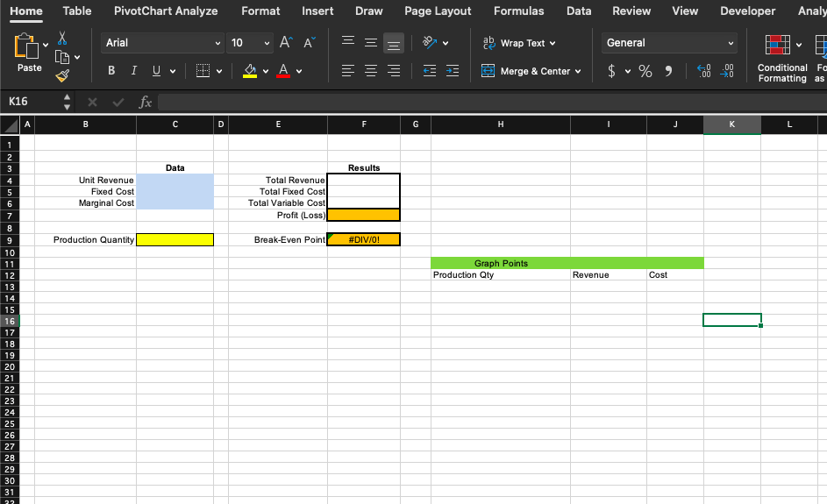827x504 pixels.
Task: Toggle Bold formatting
Action: pos(111,71)
